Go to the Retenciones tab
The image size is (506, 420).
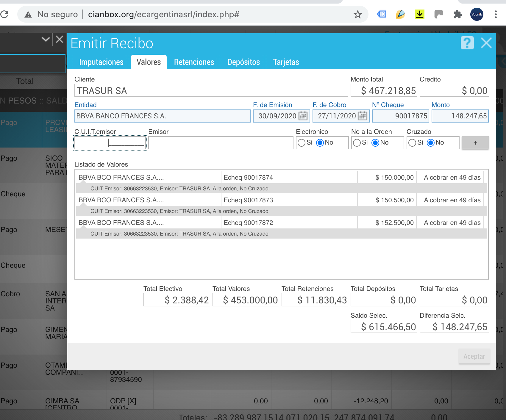click(194, 62)
